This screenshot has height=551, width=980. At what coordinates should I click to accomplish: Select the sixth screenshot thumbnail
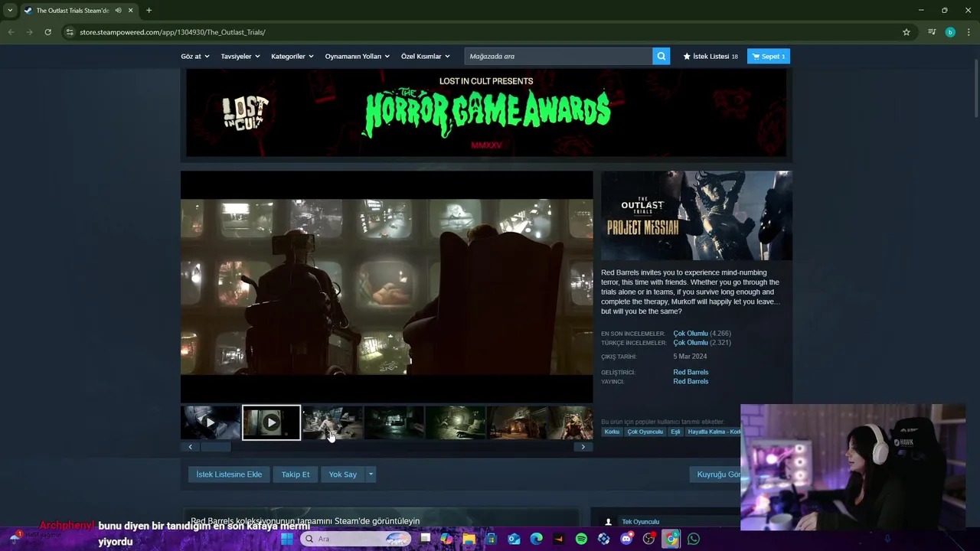tap(516, 422)
